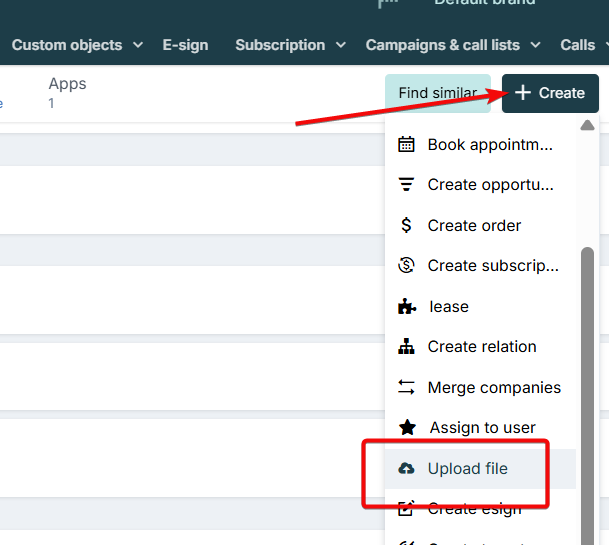Open the Subscription nav menu
The height and width of the screenshot is (545, 609).
pos(291,45)
